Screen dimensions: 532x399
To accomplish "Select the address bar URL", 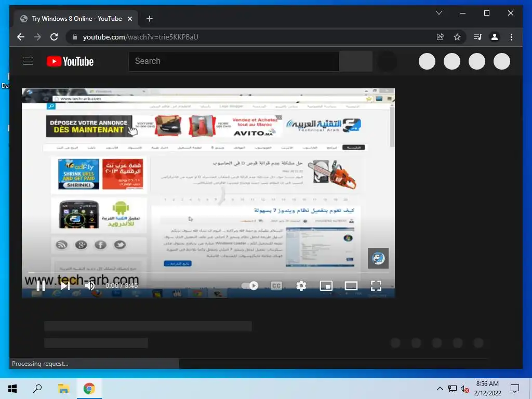I will click(141, 37).
